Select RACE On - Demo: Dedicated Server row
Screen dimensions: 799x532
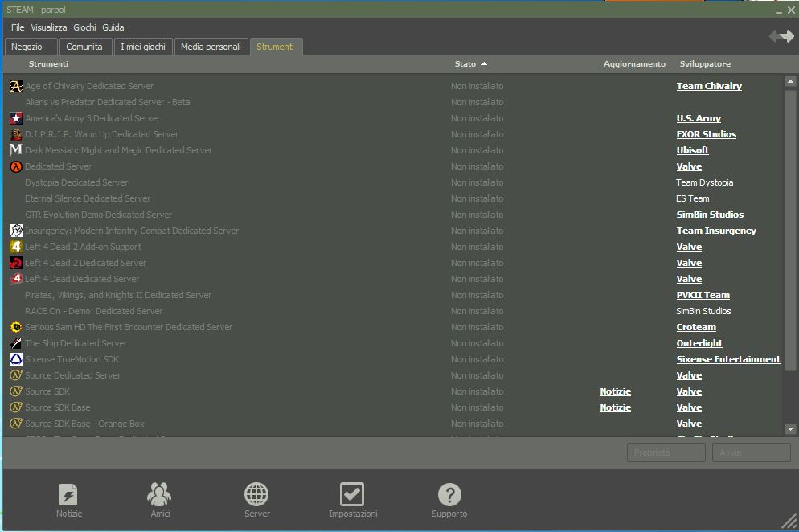coord(392,311)
